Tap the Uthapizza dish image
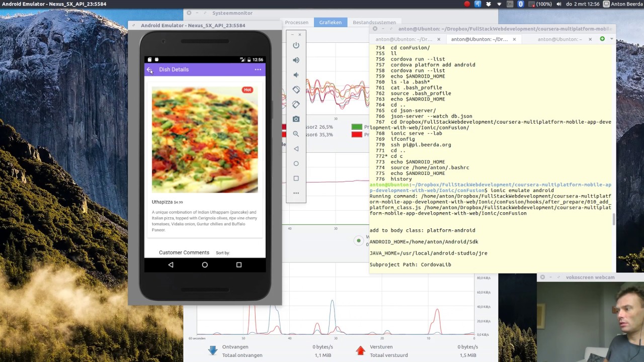Screen dimensions: 644x362 205,140
